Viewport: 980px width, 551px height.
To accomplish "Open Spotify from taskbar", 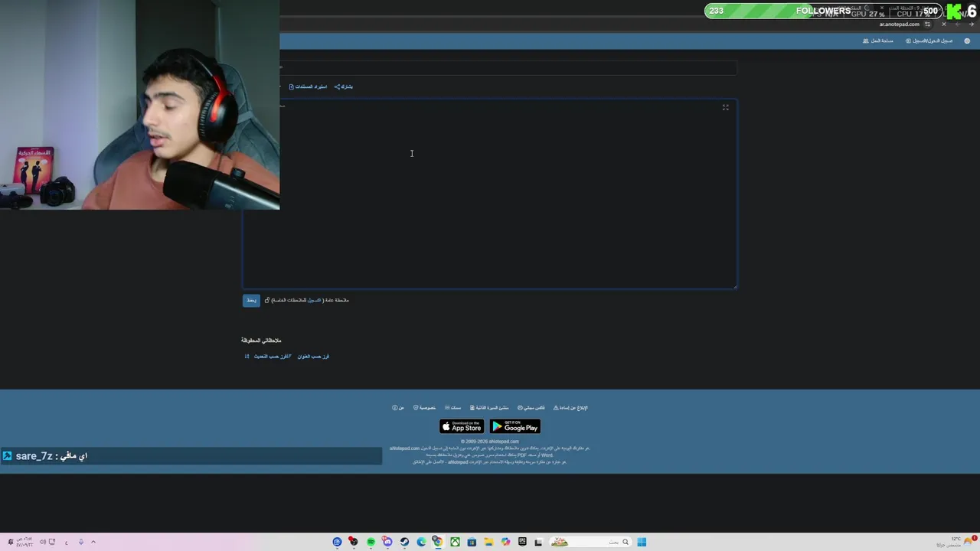I will coord(371,542).
